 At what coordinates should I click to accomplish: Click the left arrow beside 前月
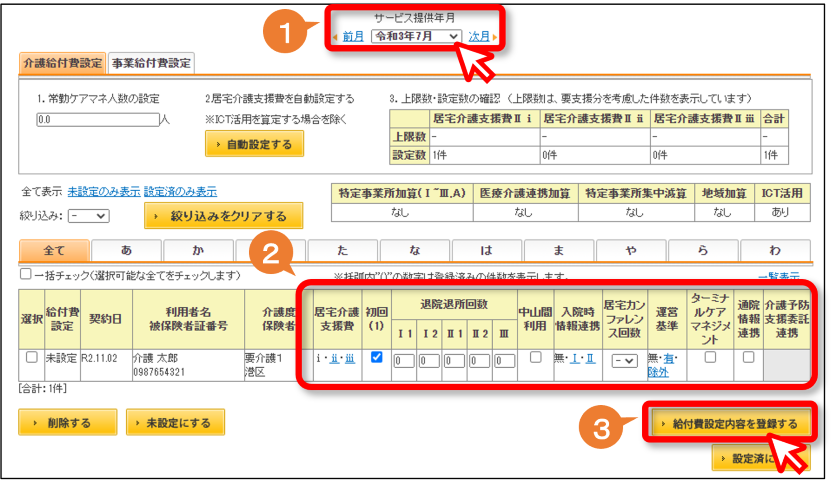pyautogui.click(x=335, y=37)
